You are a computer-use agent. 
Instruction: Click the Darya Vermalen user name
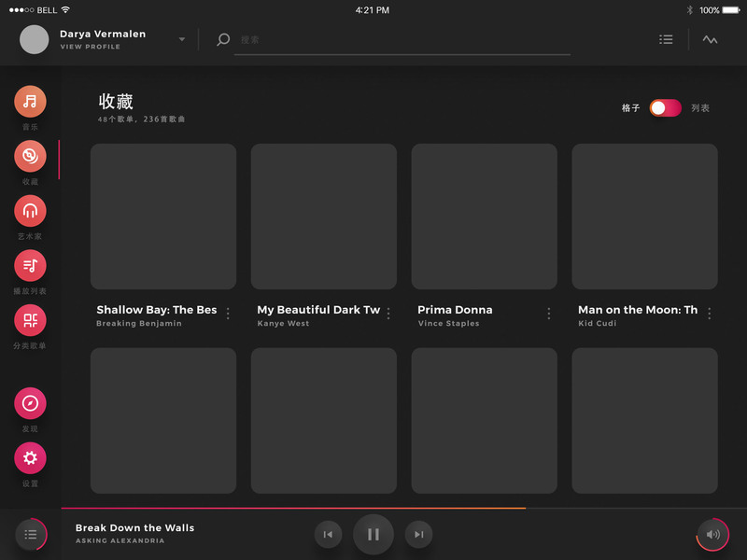tap(103, 34)
